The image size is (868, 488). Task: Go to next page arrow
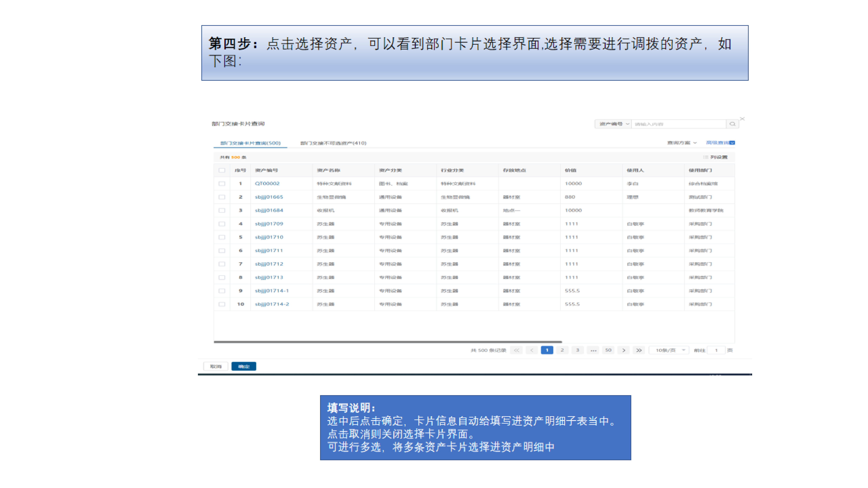tap(623, 350)
